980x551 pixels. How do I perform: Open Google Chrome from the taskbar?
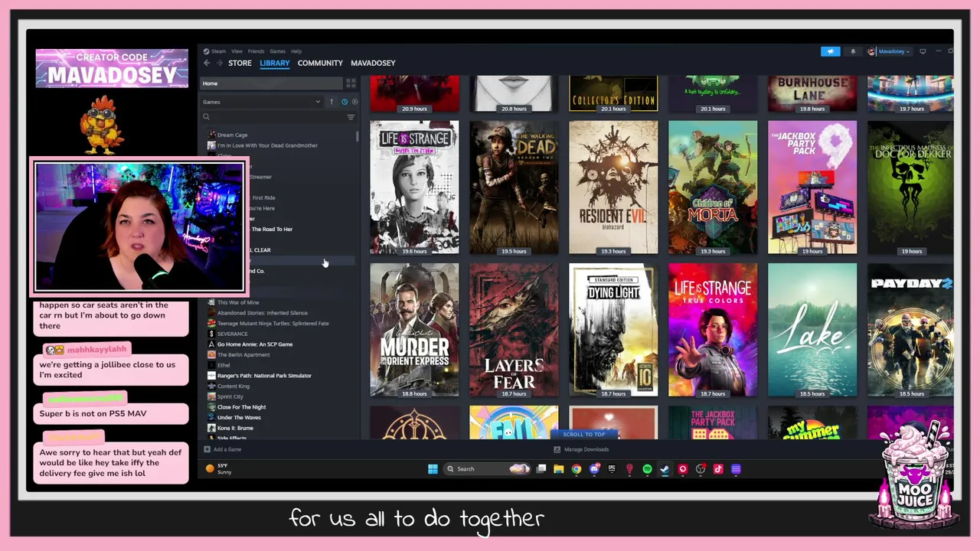(577, 469)
